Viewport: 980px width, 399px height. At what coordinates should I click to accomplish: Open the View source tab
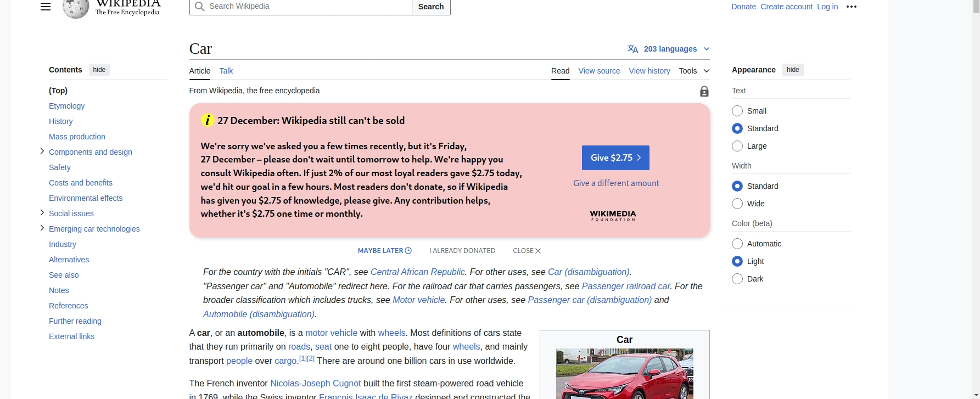click(599, 71)
